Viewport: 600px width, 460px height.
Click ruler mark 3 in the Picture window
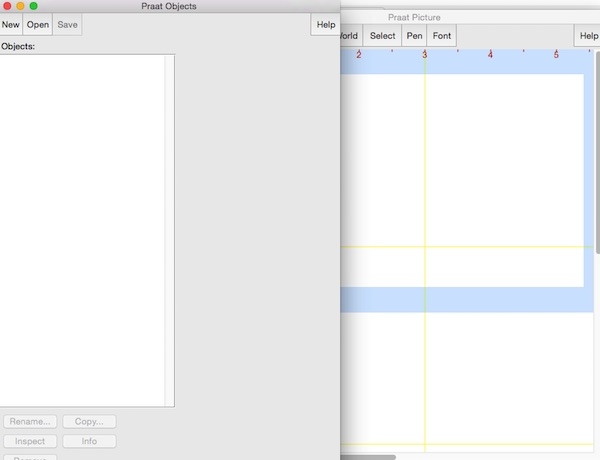point(424,55)
